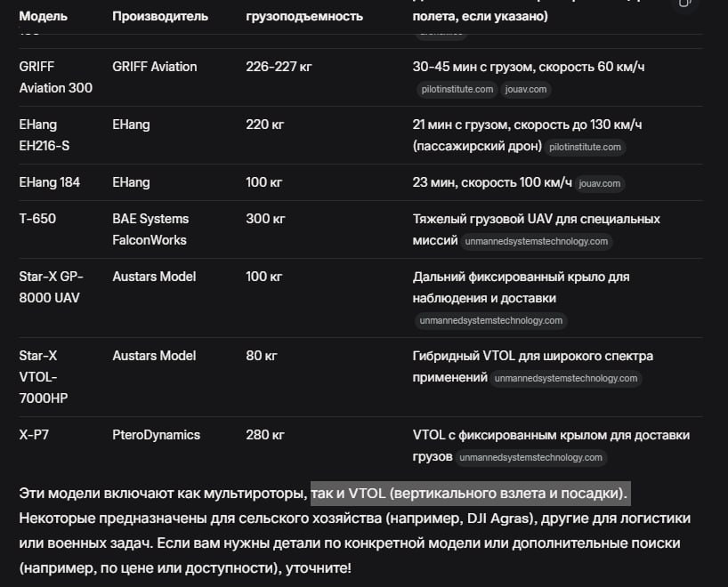Click the highlighted VTOL text selection
The height and width of the screenshot is (587, 728).
tap(470, 493)
